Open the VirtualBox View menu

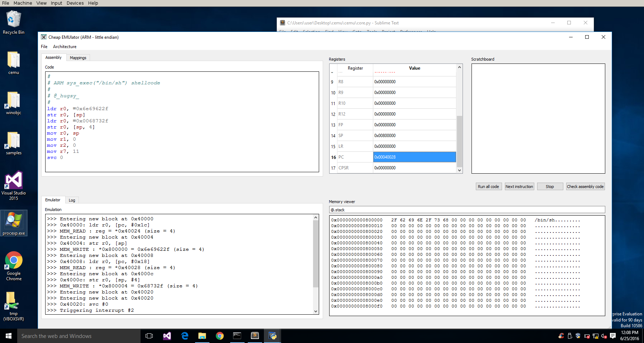pos(41,3)
